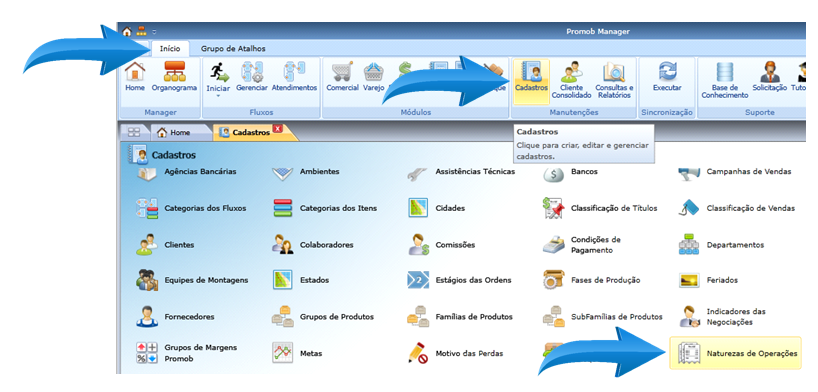The height and width of the screenshot is (392, 818).
Task: Open the Atendimentos ribbon icon
Action: pos(294,77)
